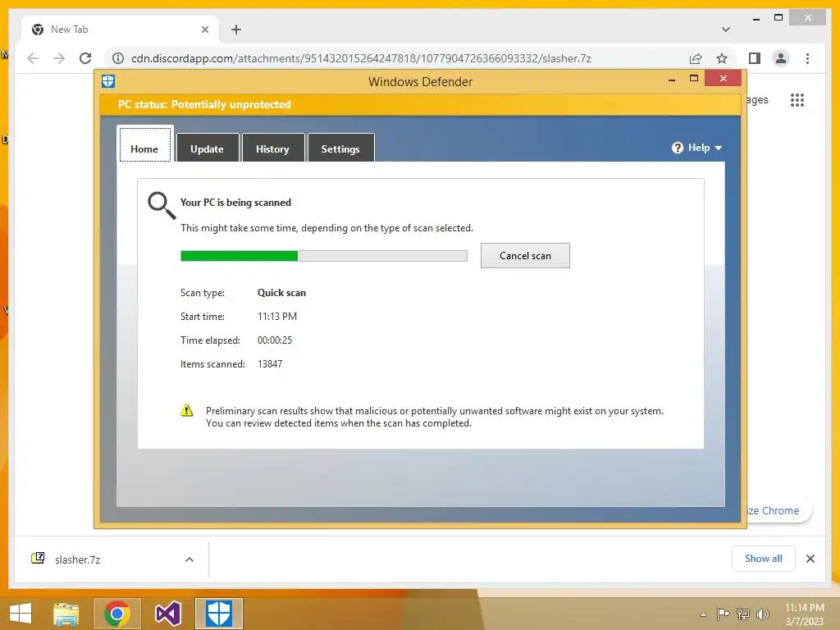Open the Settings tab in Defender
Viewport: 840px width, 630px height.
[340, 148]
